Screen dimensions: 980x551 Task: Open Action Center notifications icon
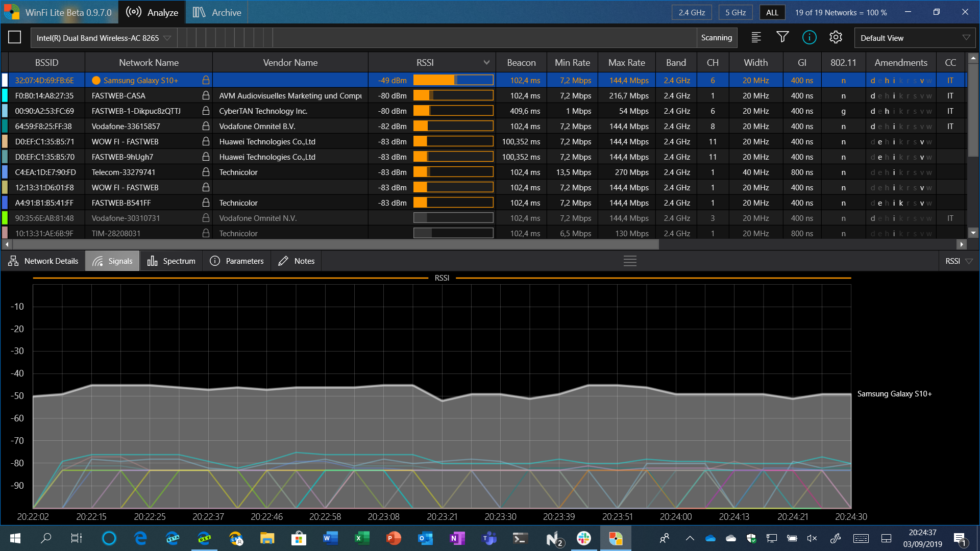tap(960, 539)
